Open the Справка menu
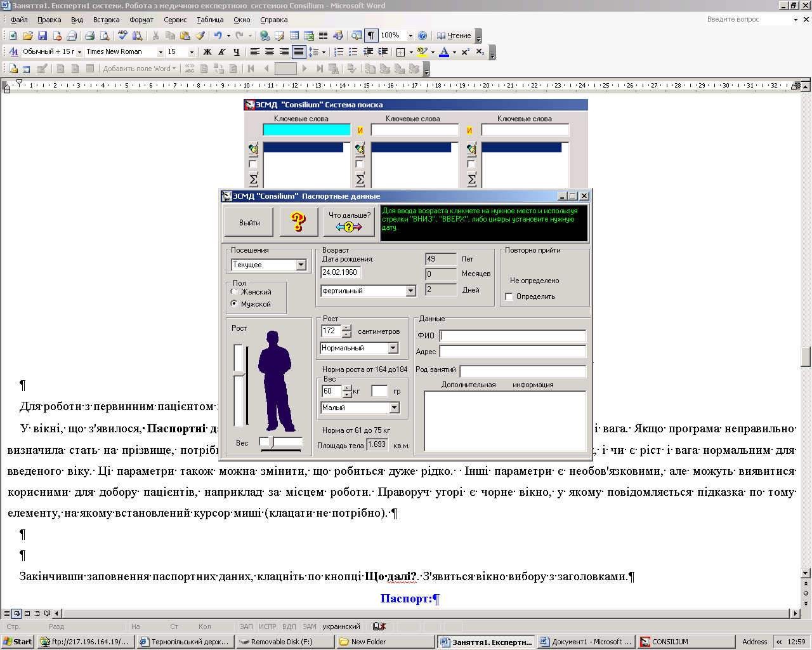 click(274, 20)
